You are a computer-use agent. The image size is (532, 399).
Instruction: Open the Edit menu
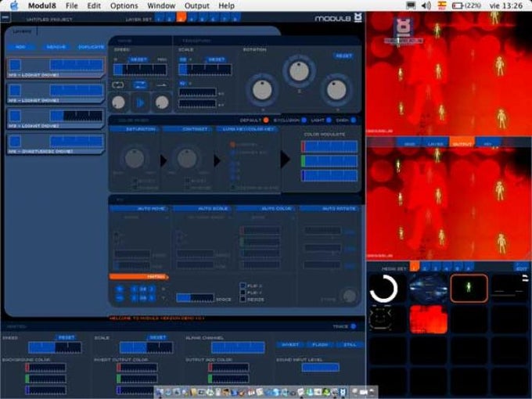94,5
